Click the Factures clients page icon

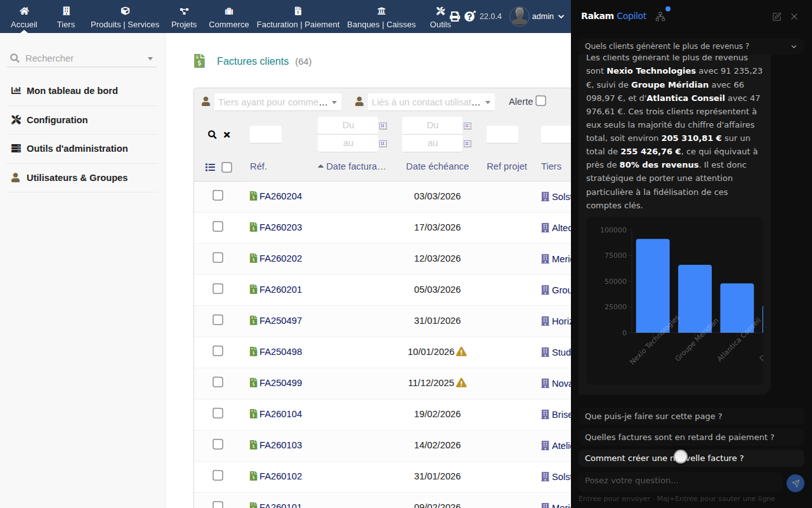[x=200, y=61]
